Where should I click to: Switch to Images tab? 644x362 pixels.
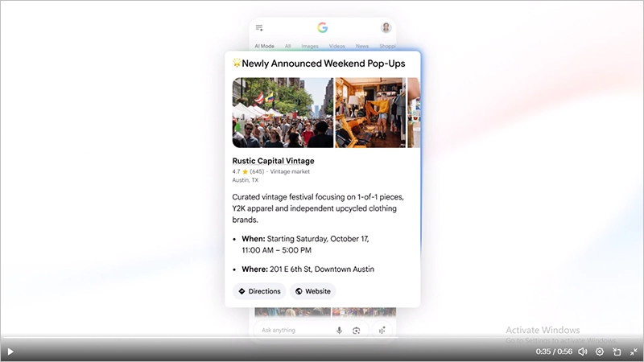310,46
